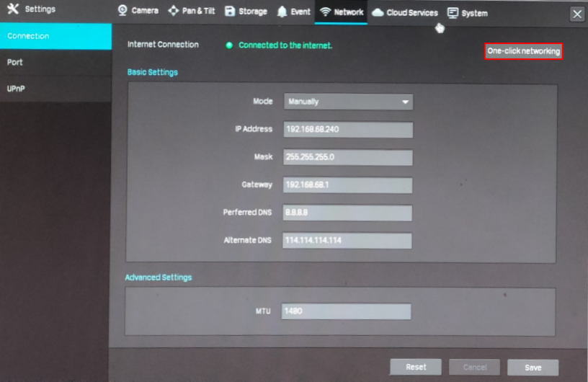Open the Mode dropdown set to Manually

click(x=348, y=102)
